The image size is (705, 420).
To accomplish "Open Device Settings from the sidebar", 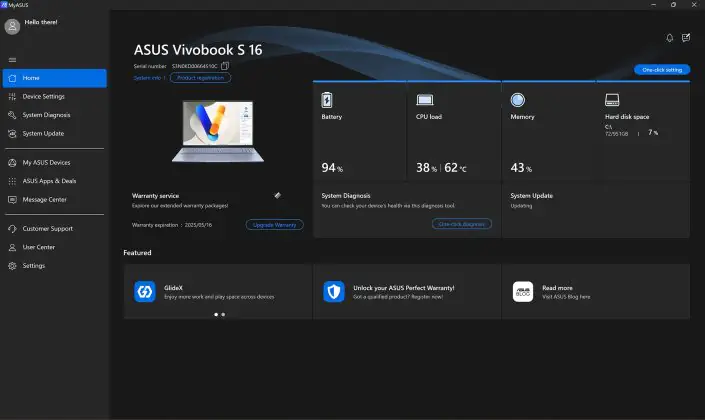I will [54, 97].
